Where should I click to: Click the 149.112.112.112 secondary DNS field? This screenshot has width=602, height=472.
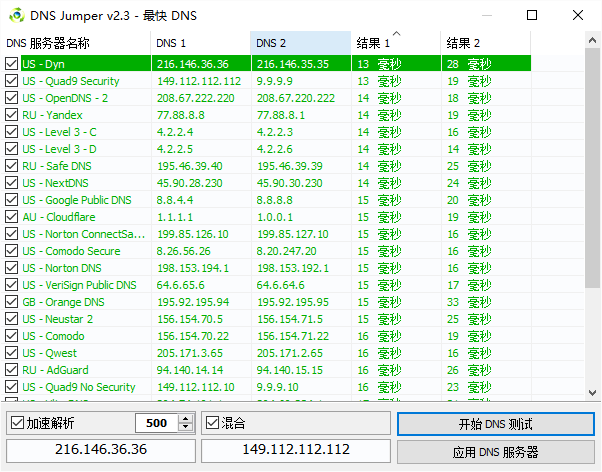[x=296, y=450]
